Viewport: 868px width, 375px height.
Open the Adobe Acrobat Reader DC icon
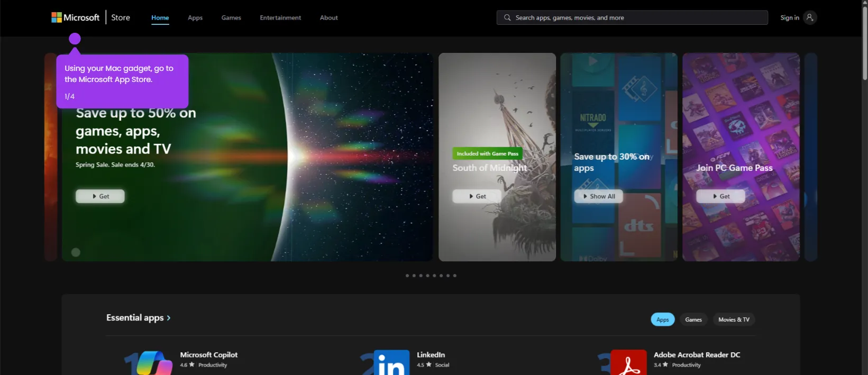pos(628,363)
